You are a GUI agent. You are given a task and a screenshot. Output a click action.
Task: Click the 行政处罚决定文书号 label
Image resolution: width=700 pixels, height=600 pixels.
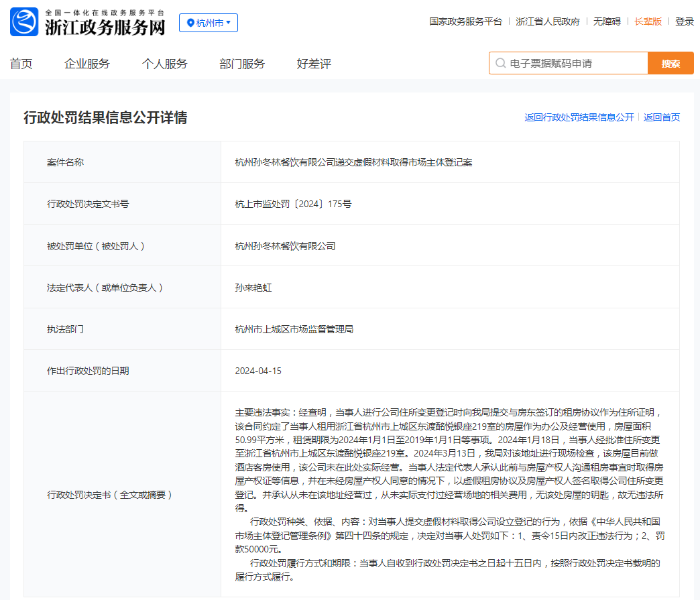pyautogui.click(x=88, y=204)
